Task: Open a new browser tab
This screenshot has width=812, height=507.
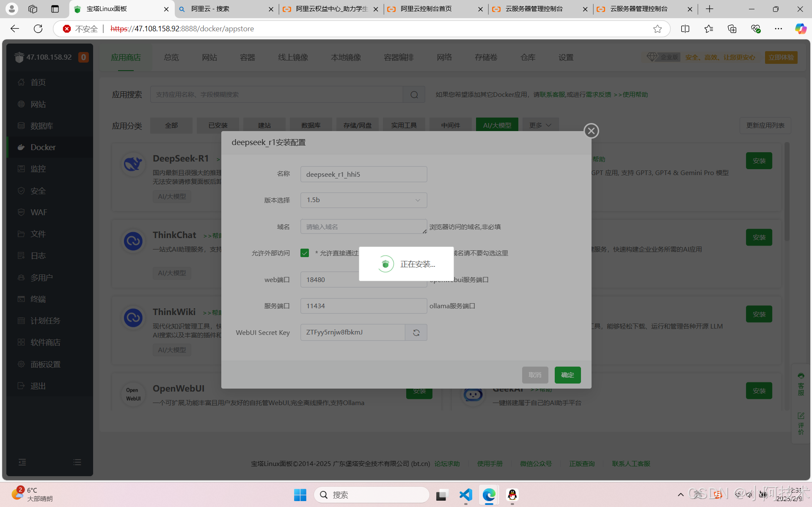Action: pyautogui.click(x=710, y=9)
